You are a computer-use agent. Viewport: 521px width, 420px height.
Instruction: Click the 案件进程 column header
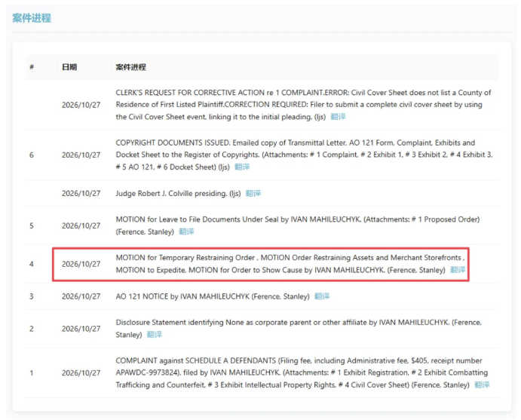coord(131,67)
